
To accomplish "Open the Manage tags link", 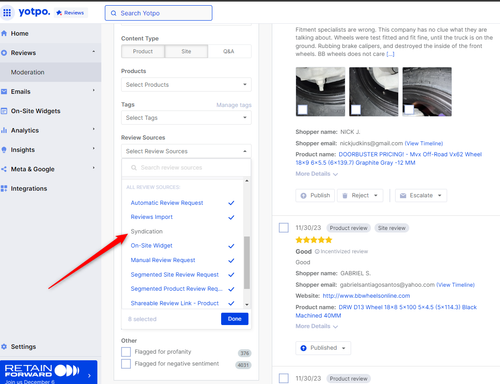I will [234, 105].
